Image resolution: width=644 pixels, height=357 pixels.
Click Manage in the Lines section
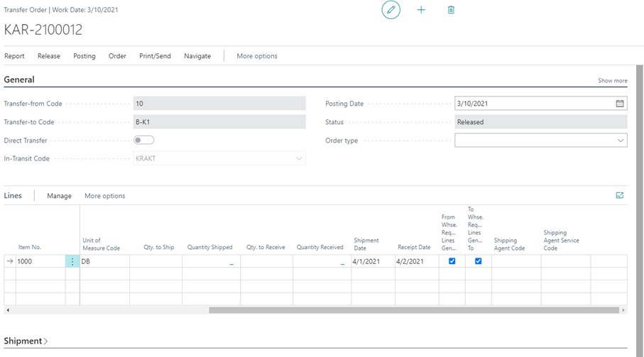(x=59, y=196)
